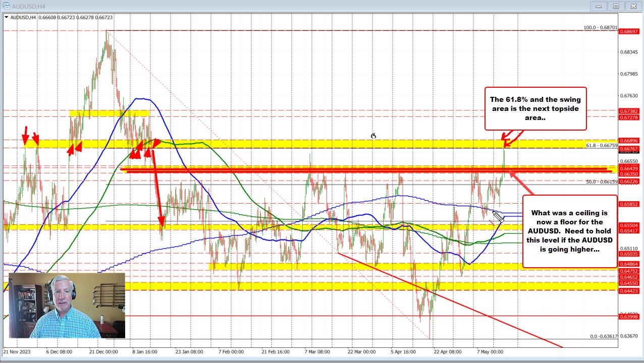Click the ceiling-now-floor annotation box
This screenshot has height=363, width=644.
pos(569,231)
